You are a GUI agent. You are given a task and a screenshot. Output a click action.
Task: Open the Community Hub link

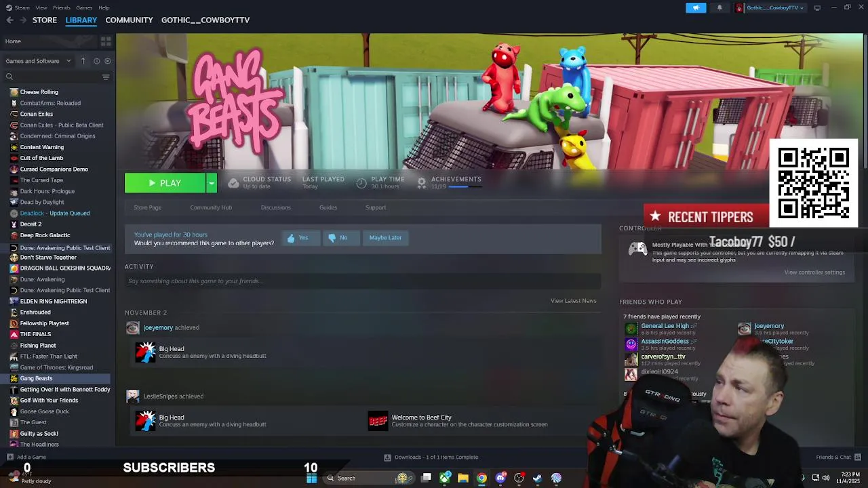point(211,207)
